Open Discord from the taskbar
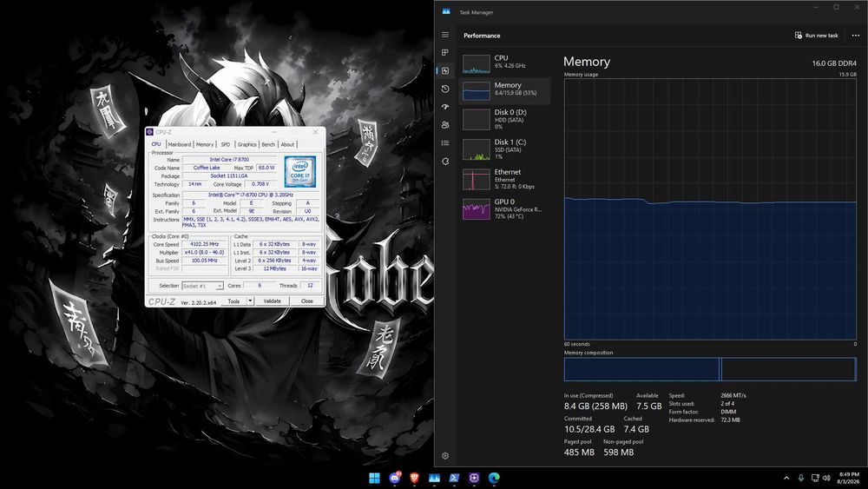 [395, 478]
